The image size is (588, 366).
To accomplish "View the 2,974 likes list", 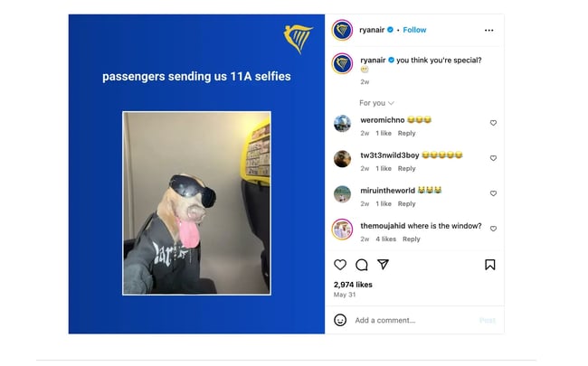I will (353, 285).
